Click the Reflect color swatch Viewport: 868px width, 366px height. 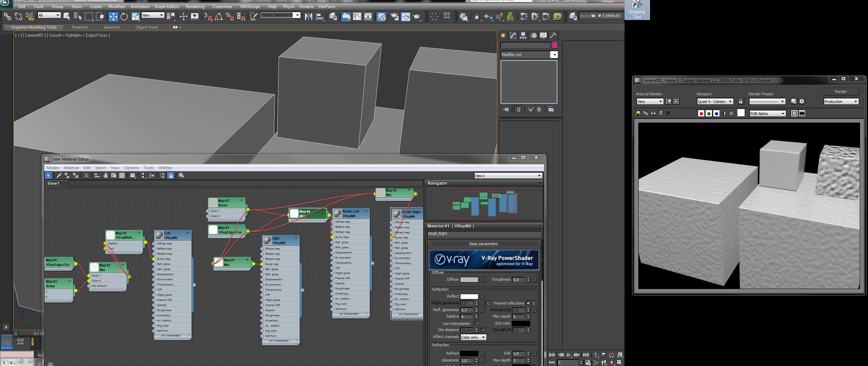[469, 297]
